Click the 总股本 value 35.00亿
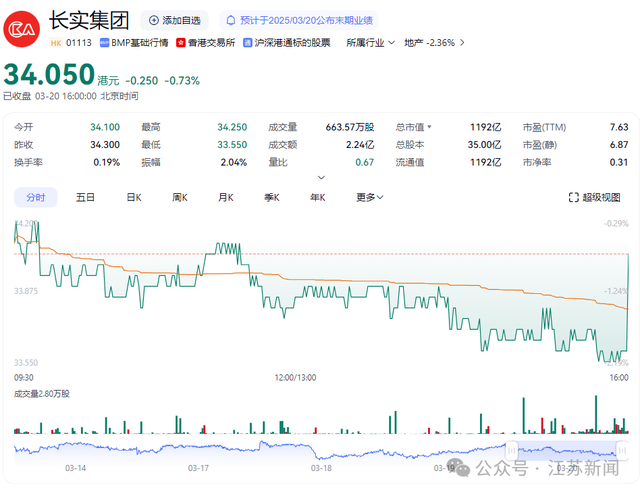The image size is (640, 494). coord(484,145)
